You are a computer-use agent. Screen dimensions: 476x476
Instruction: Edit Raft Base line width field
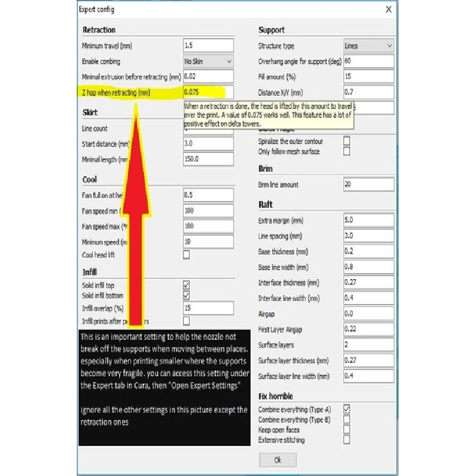[x=369, y=267]
